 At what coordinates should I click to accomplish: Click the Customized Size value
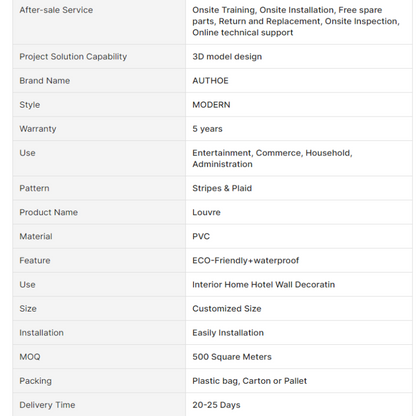(227, 309)
